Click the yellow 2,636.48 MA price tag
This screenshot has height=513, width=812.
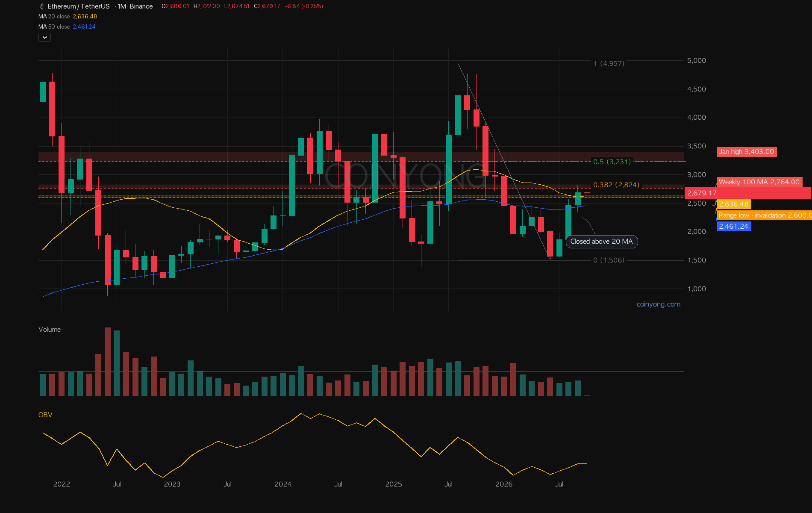tap(734, 204)
